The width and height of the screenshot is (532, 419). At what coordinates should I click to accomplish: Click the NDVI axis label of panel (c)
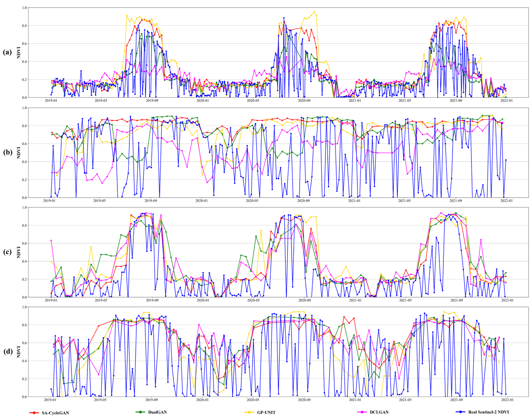(x=19, y=252)
